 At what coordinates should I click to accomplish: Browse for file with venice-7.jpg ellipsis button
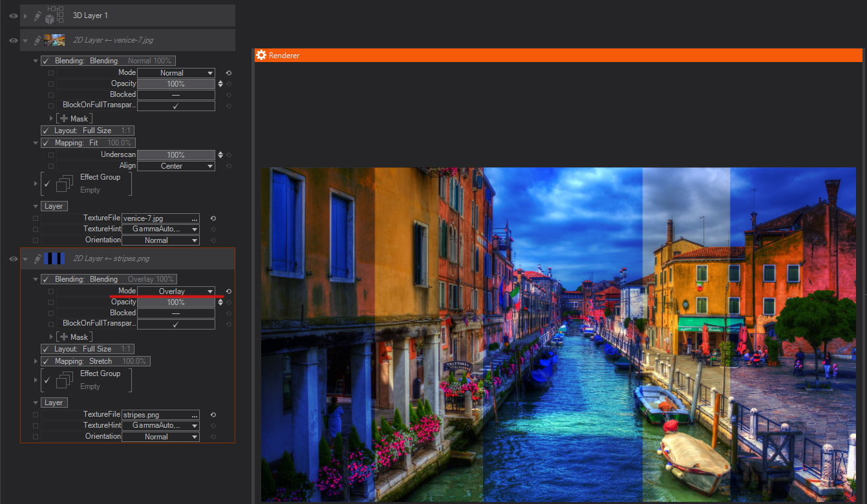point(194,219)
